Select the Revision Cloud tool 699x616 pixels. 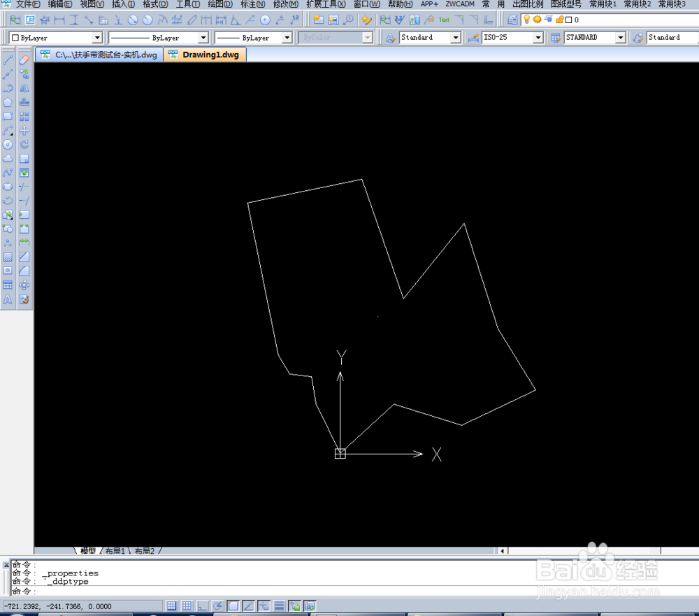point(8,158)
